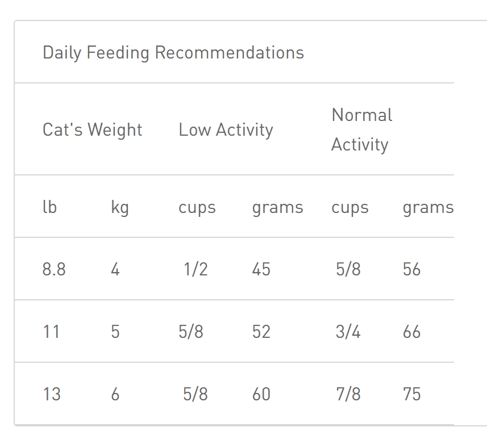Select the 66 grams cell
The height and width of the screenshot is (448, 487).
point(411,332)
